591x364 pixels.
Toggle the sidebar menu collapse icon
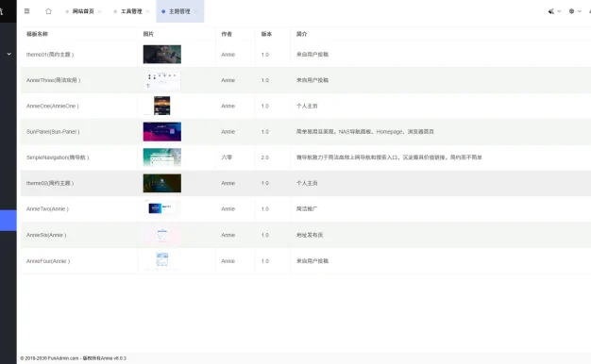(26, 11)
